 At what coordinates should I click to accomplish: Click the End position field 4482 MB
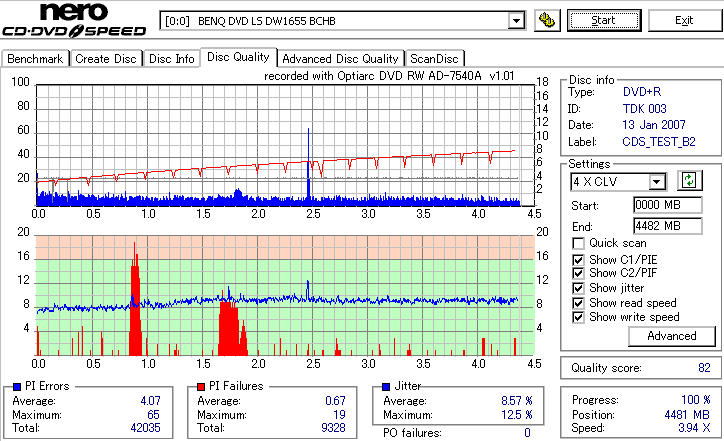tap(668, 226)
